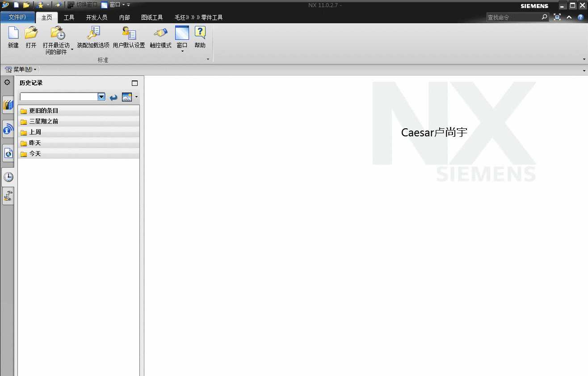
Task: Expand the 标准 group options arrow
Action: (208, 59)
